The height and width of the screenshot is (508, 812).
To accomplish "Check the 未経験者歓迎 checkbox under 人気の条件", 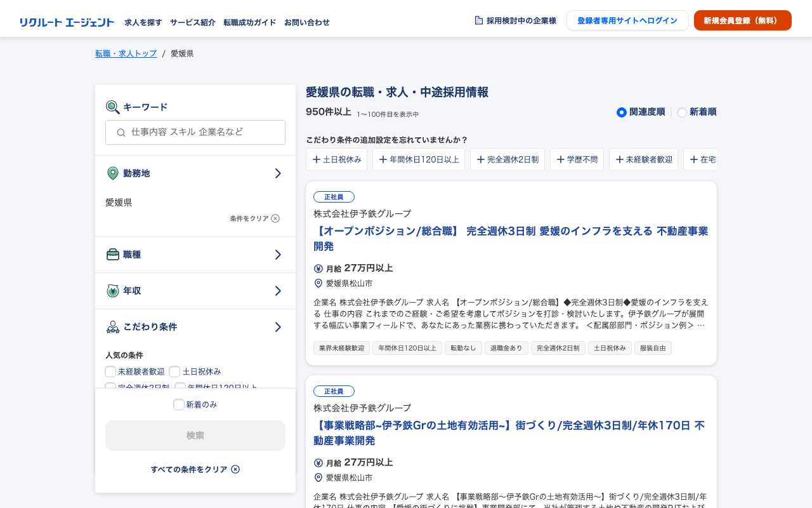I will pyautogui.click(x=110, y=371).
